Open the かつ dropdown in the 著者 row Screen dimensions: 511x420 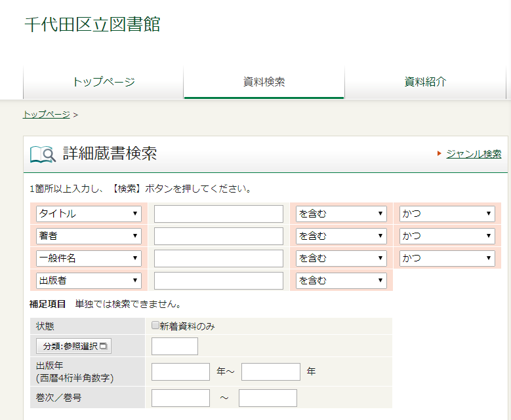[447, 236]
